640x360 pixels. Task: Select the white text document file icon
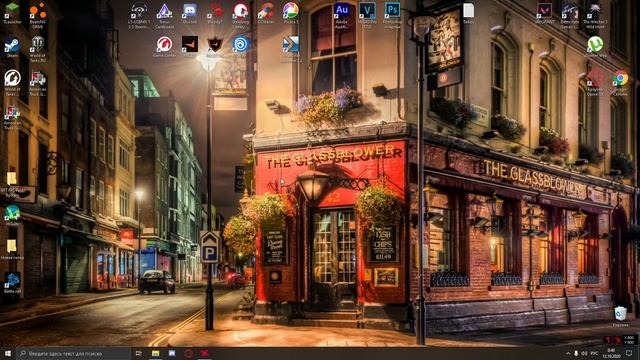[469, 10]
